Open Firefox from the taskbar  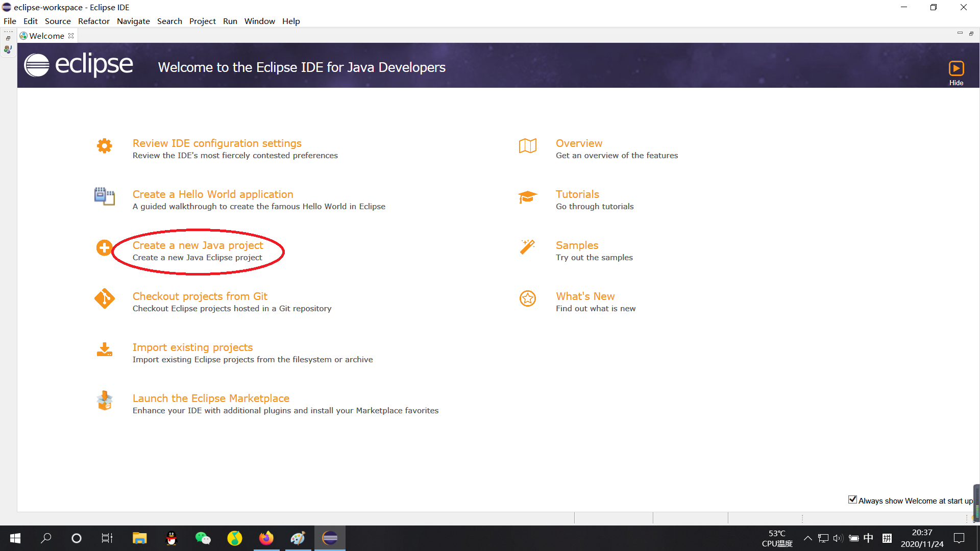266,538
